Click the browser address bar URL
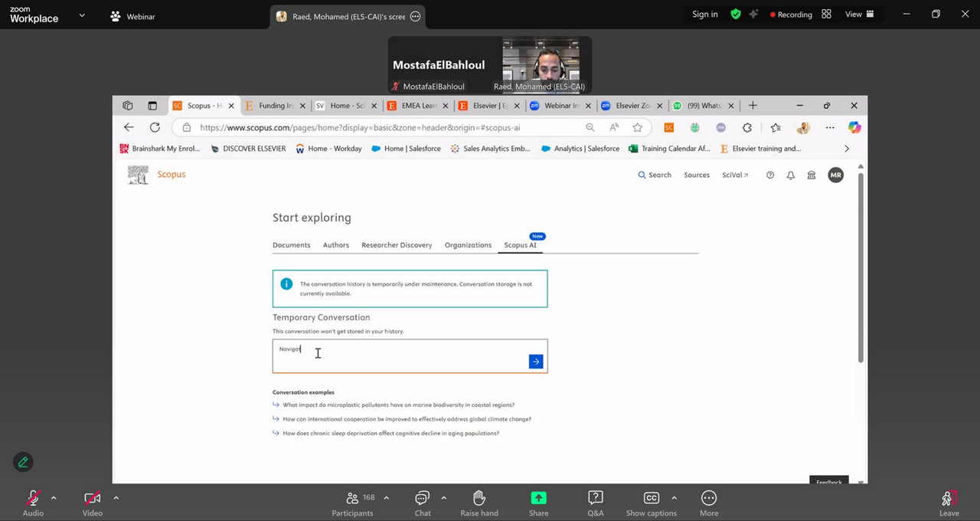The image size is (980, 521). click(x=360, y=128)
